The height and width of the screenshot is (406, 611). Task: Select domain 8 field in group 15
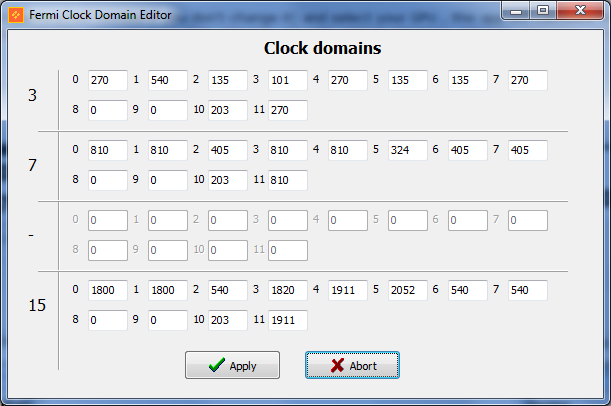click(108, 320)
